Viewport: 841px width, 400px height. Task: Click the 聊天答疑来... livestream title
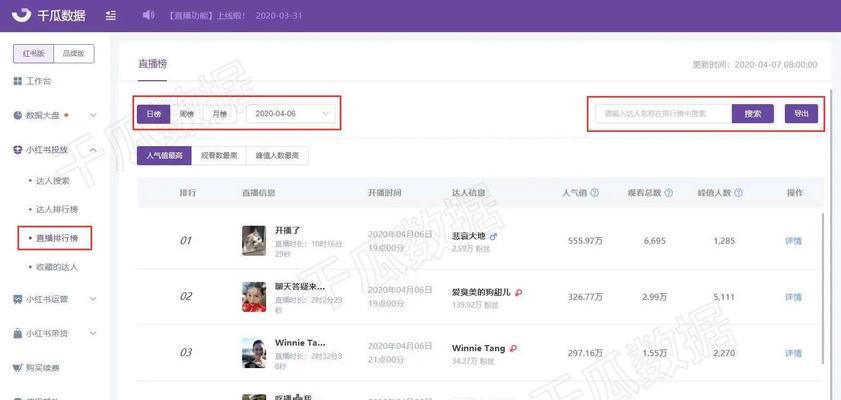point(300,286)
